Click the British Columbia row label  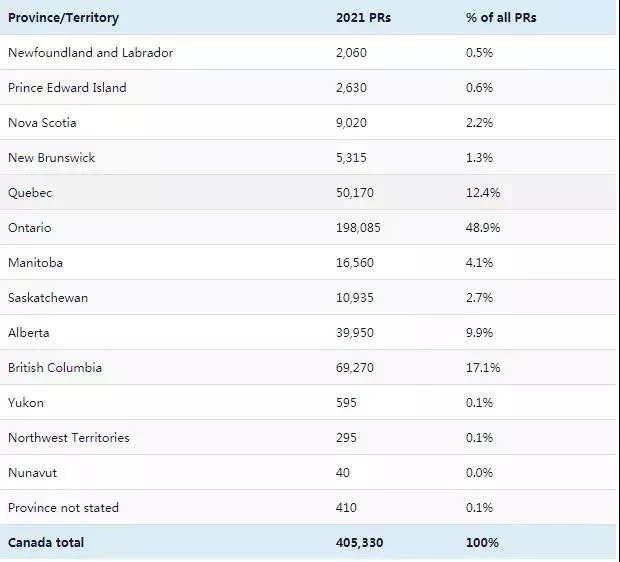click(x=55, y=368)
